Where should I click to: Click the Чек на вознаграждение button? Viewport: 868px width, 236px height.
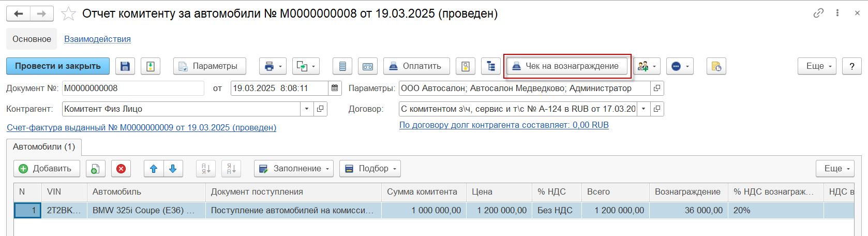[567, 66]
